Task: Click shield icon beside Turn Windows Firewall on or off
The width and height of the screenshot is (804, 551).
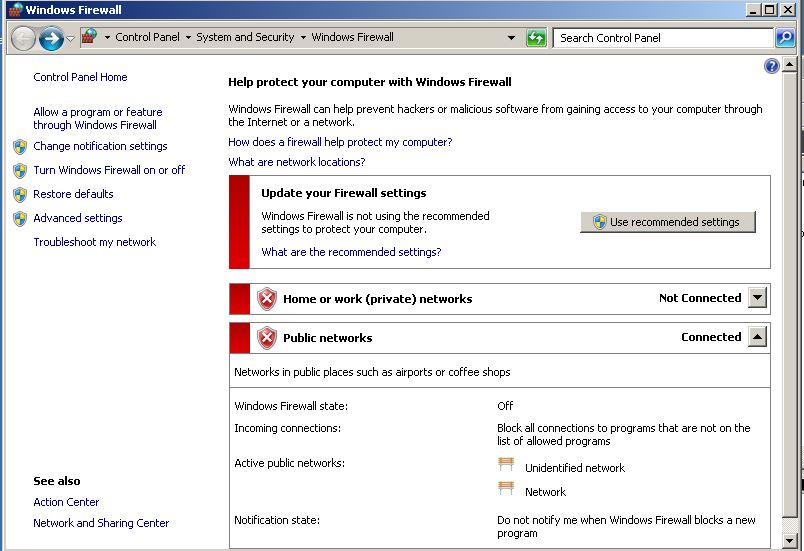Action: [x=20, y=171]
